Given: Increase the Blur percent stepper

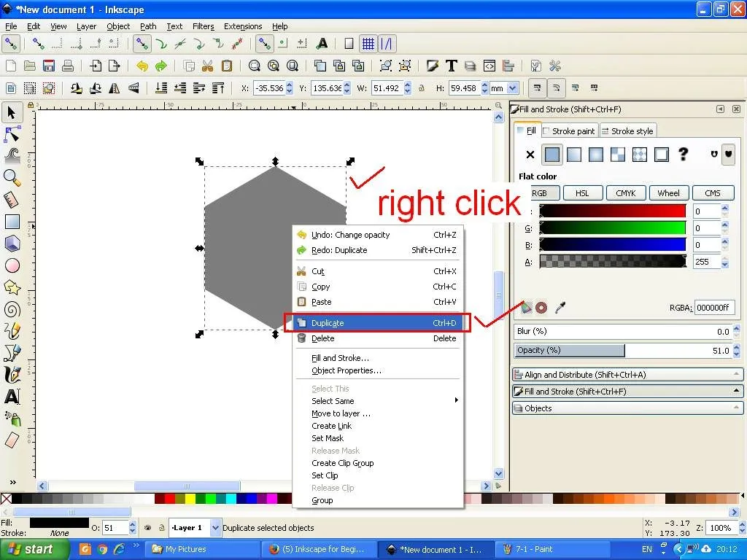Looking at the screenshot, I should coord(737,328).
